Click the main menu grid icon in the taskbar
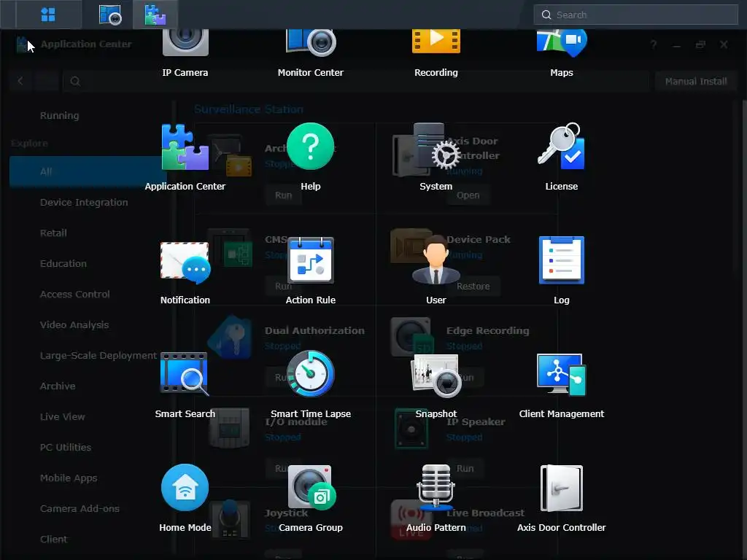This screenshot has height=560, width=747. (48, 15)
